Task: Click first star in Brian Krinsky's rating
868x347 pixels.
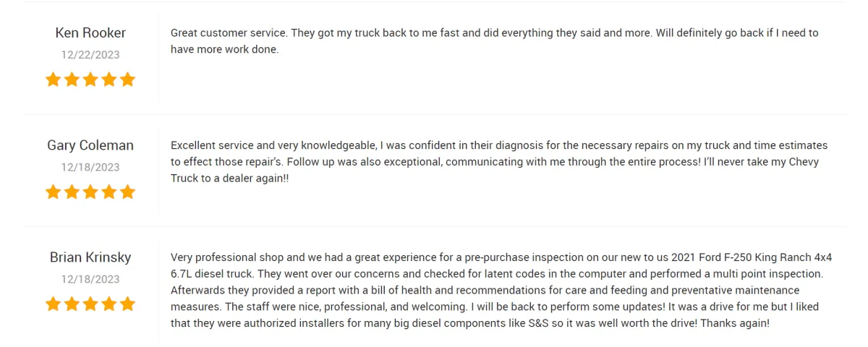Action: (x=53, y=304)
